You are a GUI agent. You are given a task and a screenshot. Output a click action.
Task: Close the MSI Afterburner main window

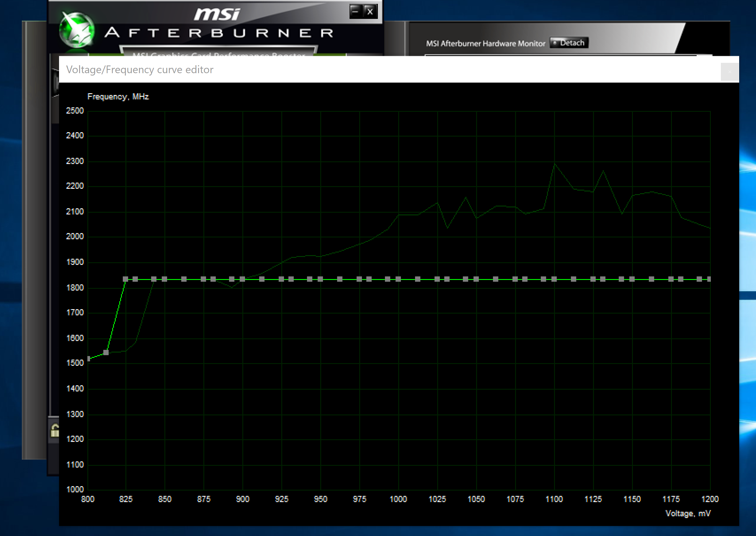click(x=370, y=12)
